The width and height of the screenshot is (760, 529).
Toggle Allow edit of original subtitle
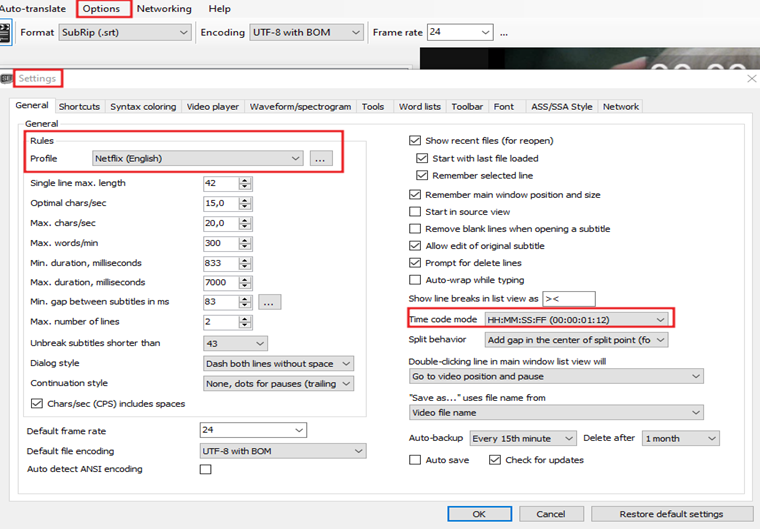click(x=415, y=245)
